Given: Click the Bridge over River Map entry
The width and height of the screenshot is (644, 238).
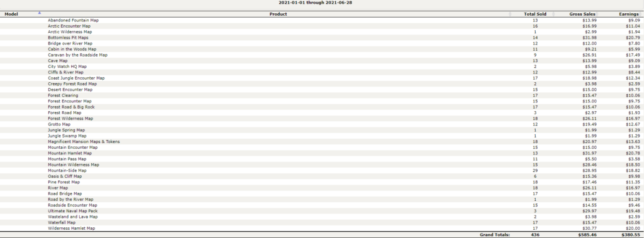Looking at the screenshot, I should point(70,43).
